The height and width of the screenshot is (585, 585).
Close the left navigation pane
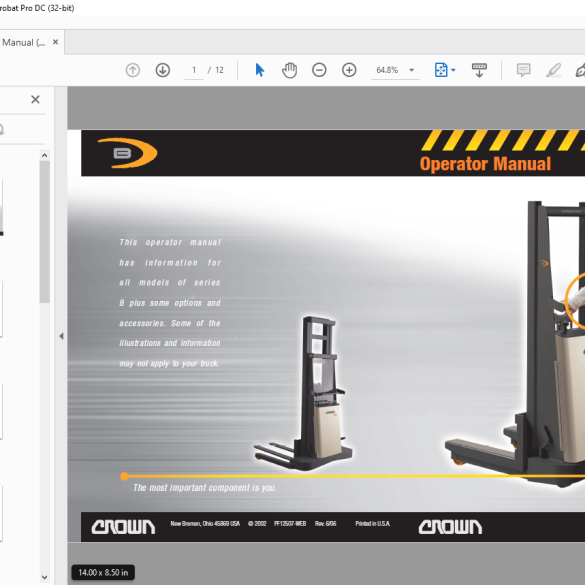[35, 99]
